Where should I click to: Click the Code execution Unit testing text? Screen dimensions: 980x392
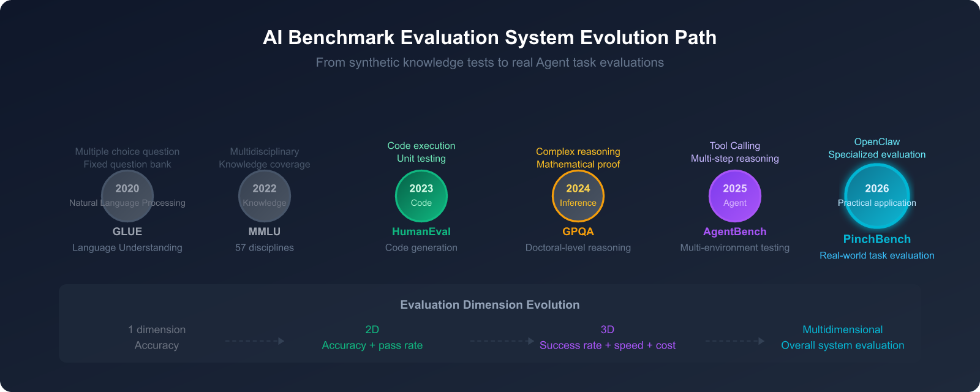(421, 152)
